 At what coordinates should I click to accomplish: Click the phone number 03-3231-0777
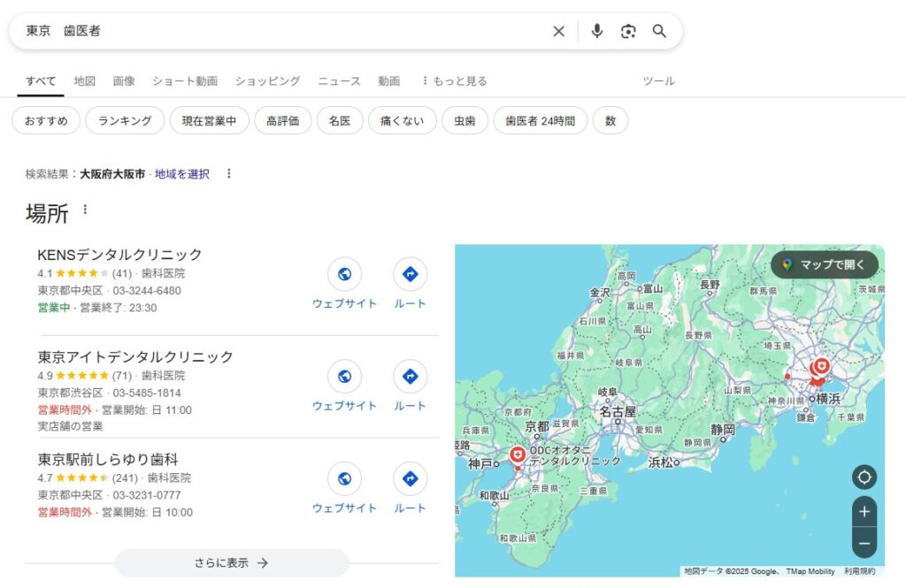pos(147,495)
